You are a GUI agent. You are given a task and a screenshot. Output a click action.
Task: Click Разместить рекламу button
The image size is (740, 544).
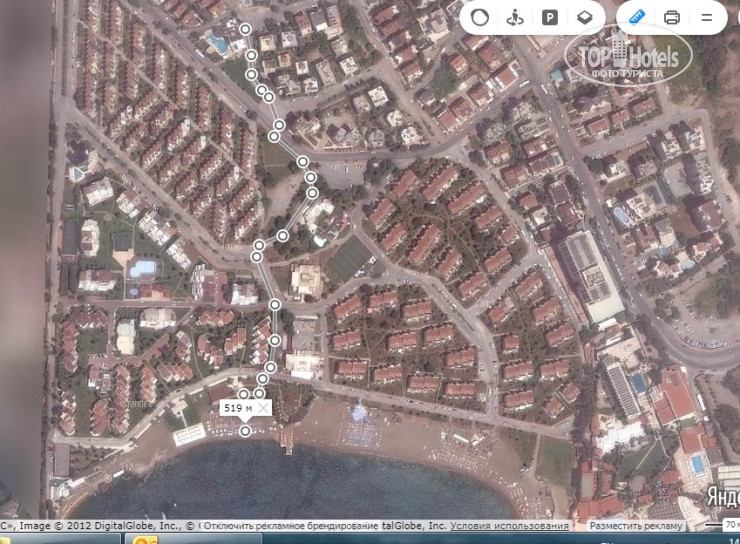coord(635,525)
